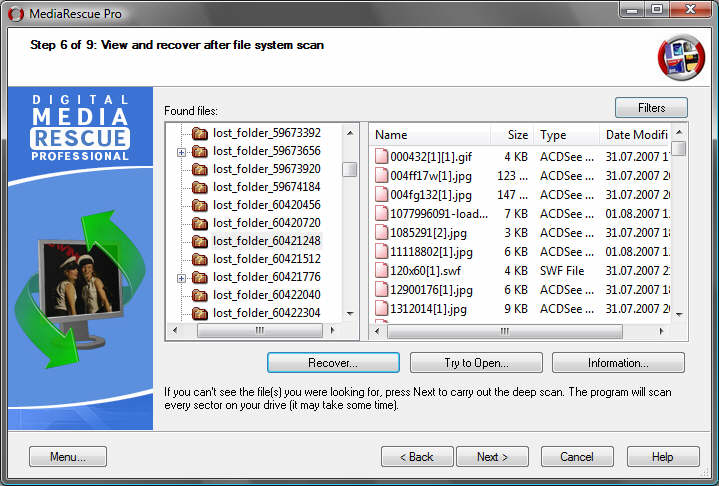Click the MediaRescue logo icon in header
The height and width of the screenshot is (486, 719).
pyautogui.click(x=681, y=57)
